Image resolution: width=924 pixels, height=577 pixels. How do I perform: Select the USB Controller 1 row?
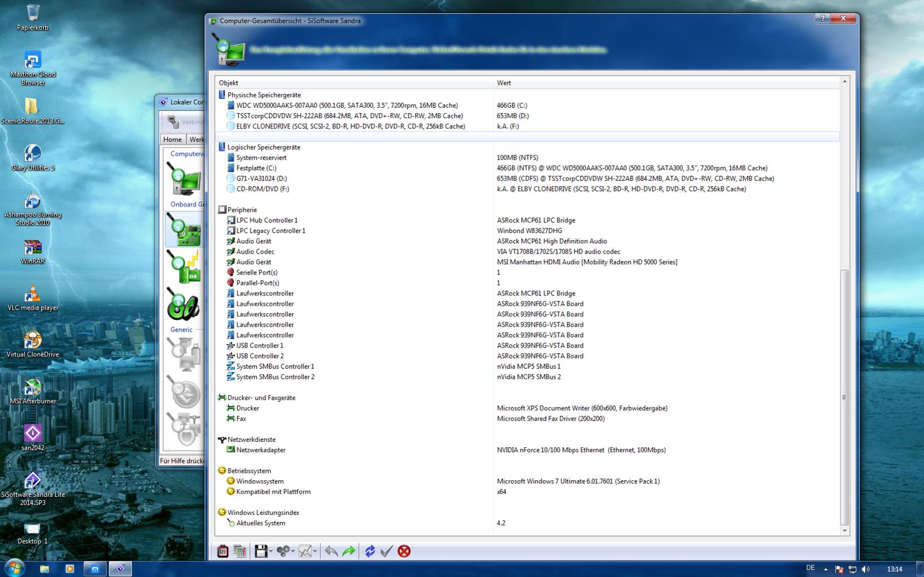coord(527,346)
